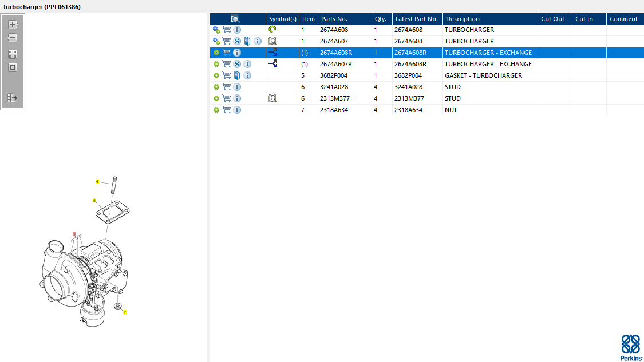This screenshot has height=362, width=644.
Task: Click the double-gear icon for part 2674A607
Action: (x=216, y=41)
